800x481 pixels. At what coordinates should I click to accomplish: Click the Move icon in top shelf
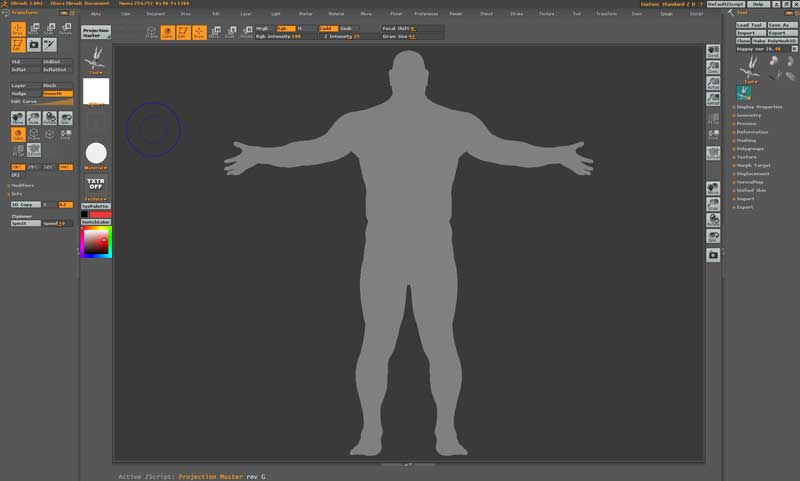click(x=215, y=32)
